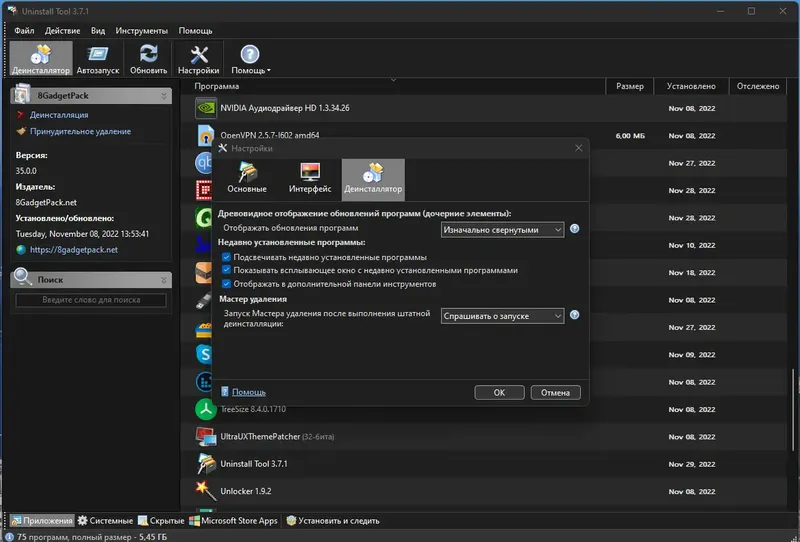Select the Unlocker 1.9.2 row text
The width and height of the screenshot is (800, 542).
[x=245, y=491]
